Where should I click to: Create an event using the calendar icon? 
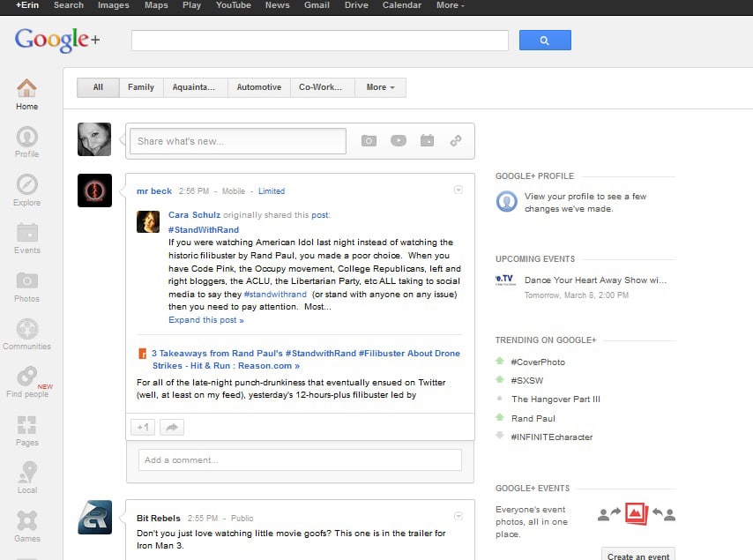427,140
